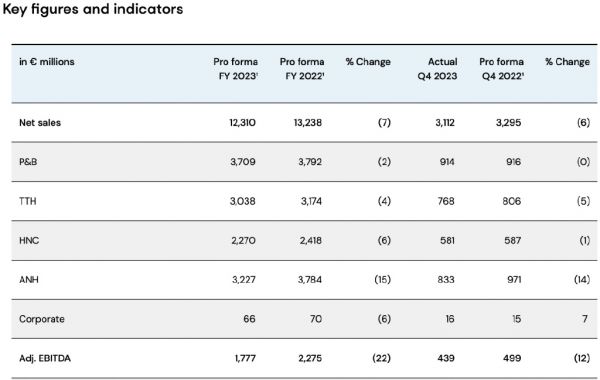Select the P&B row label
The height and width of the screenshot is (380, 600).
coord(28,162)
